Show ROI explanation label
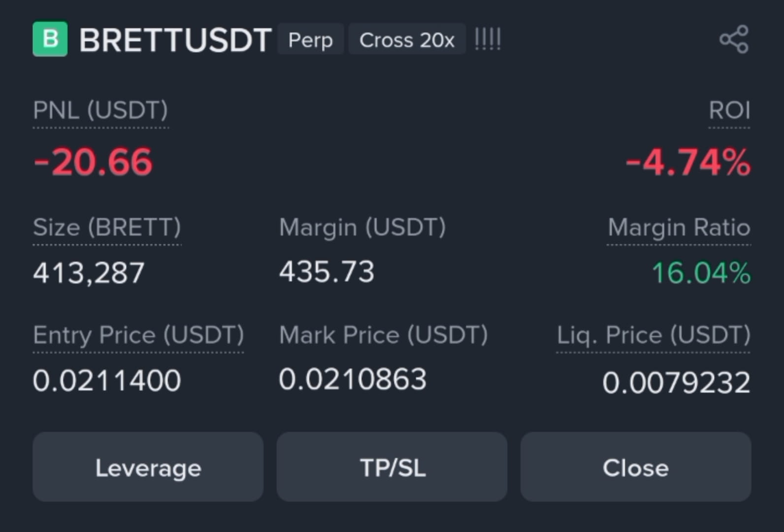Viewport: 784px width, 532px height. pyautogui.click(x=729, y=110)
